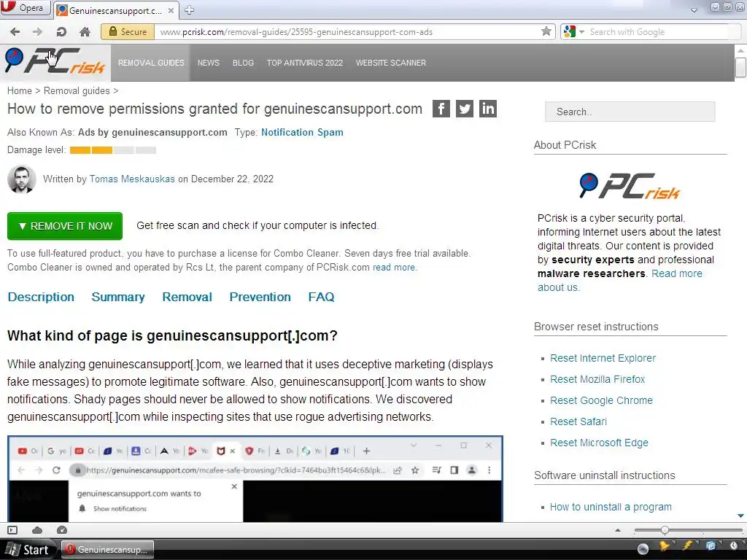This screenshot has height=560, width=747.
Task: Open the Notification Spam type link
Action: pos(302,133)
